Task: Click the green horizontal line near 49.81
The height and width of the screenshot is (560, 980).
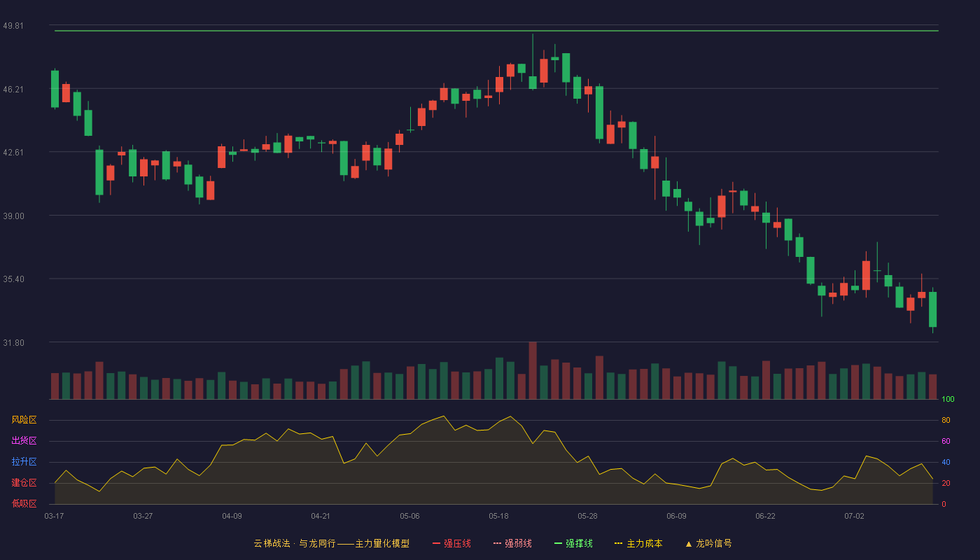Action: [x=496, y=31]
